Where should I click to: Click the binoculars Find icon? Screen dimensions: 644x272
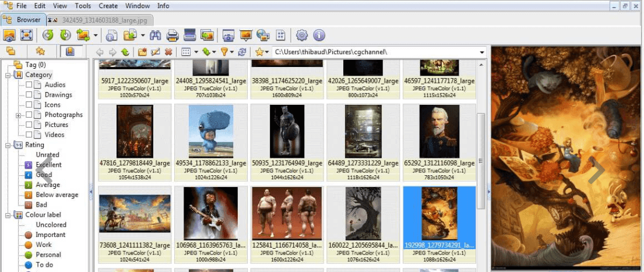[x=157, y=36]
